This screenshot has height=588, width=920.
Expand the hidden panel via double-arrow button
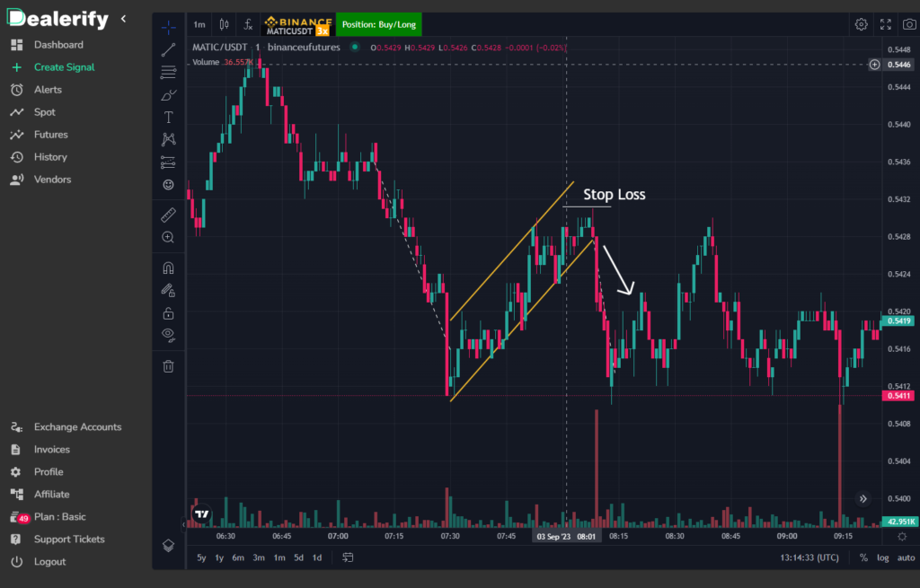coord(863,498)
